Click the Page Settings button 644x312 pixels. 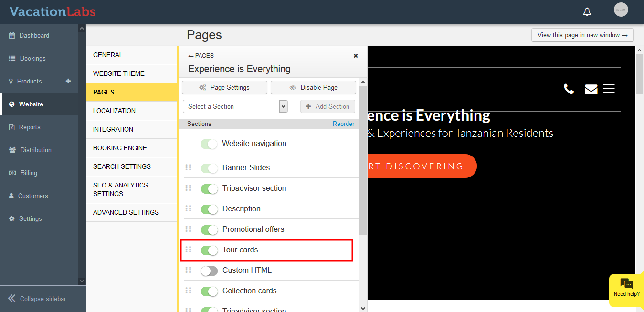click(x=224, y=88)
